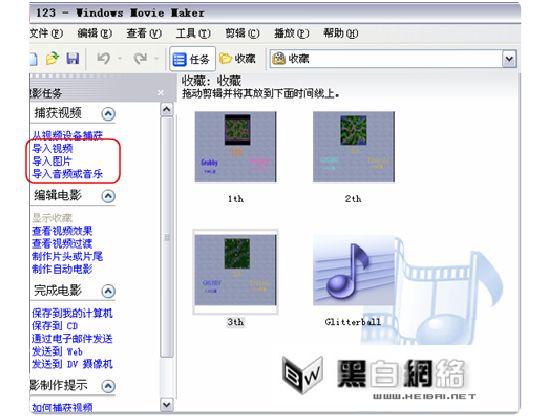Select the Glitterball audio clip thumbnail
Viewport: 554px width, 416px height.
pos(354,270)
